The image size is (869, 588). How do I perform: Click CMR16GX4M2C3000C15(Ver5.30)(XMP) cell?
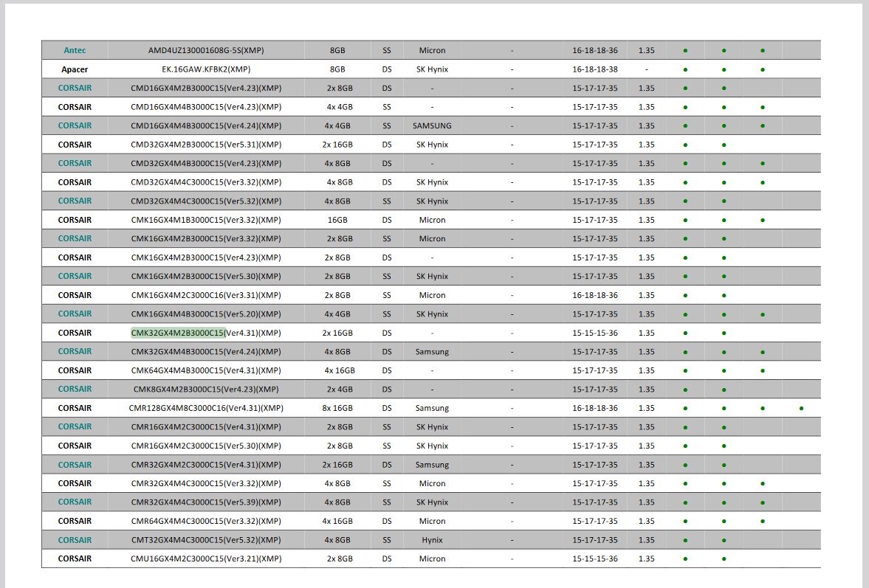(x=206, y=446)
